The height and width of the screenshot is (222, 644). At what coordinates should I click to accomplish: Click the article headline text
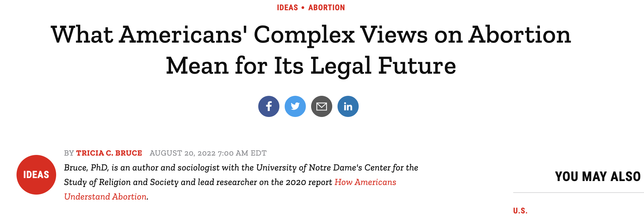[x=311, y=35]
